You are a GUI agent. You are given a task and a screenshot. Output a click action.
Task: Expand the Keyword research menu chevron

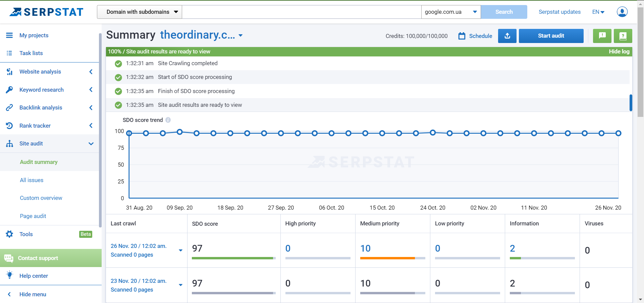point(91,90)
